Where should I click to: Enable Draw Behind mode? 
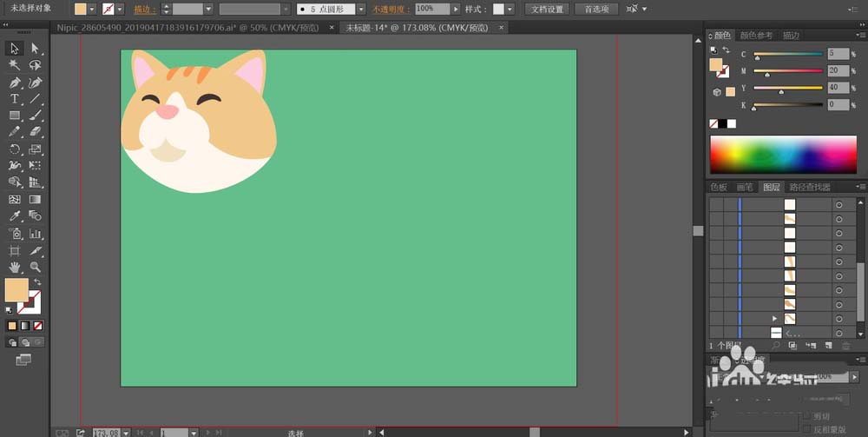coord(25,342)
